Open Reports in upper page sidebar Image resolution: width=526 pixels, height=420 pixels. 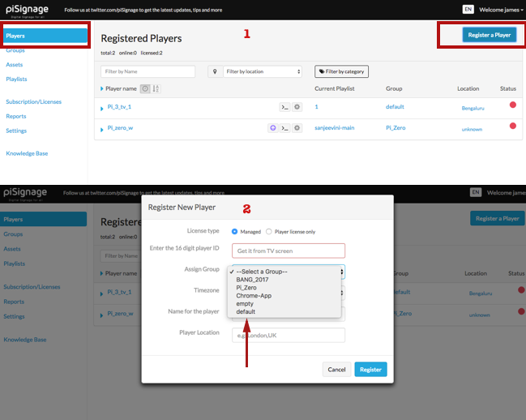[x=15, y=116]
